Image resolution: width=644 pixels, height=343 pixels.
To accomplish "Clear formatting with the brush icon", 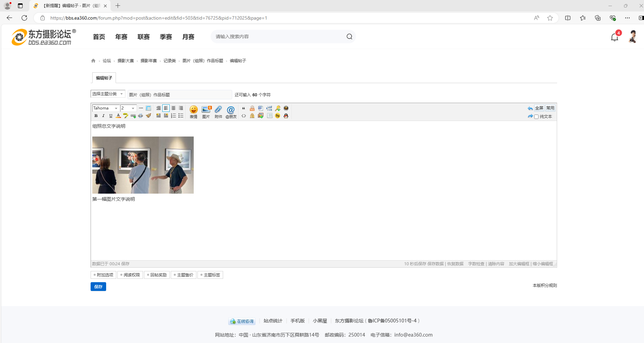I will click(148, 116).
